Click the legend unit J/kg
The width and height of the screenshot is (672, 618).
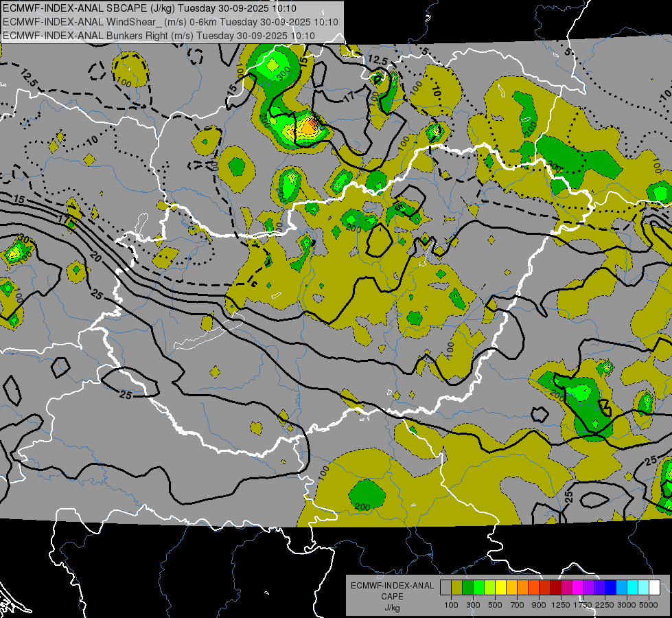[x=392, y=608]
